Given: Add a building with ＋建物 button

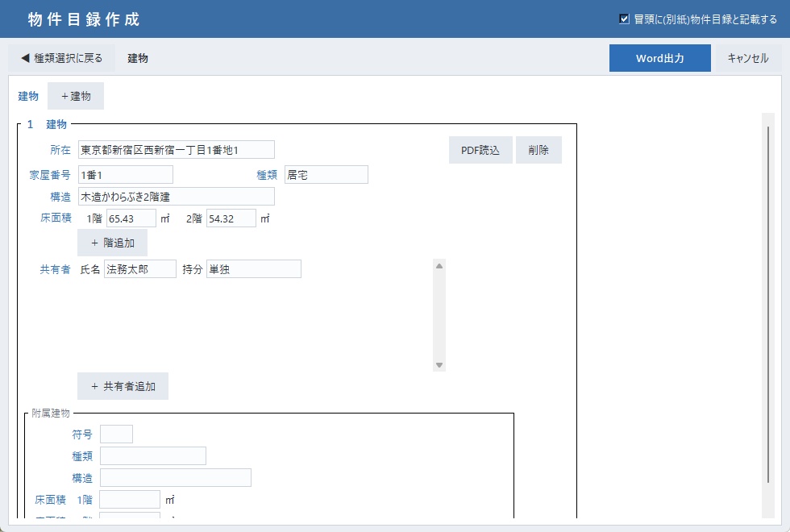Looking at the screenshot, I should [x=76, y=96].
